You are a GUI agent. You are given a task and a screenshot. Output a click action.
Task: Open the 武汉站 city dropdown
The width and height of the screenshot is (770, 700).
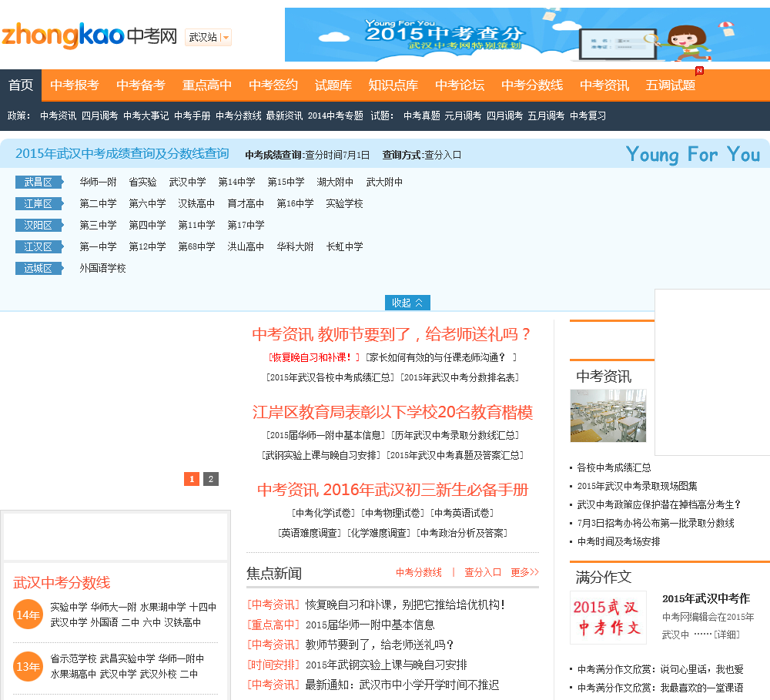pyautogui.click(x=208, y=37)
